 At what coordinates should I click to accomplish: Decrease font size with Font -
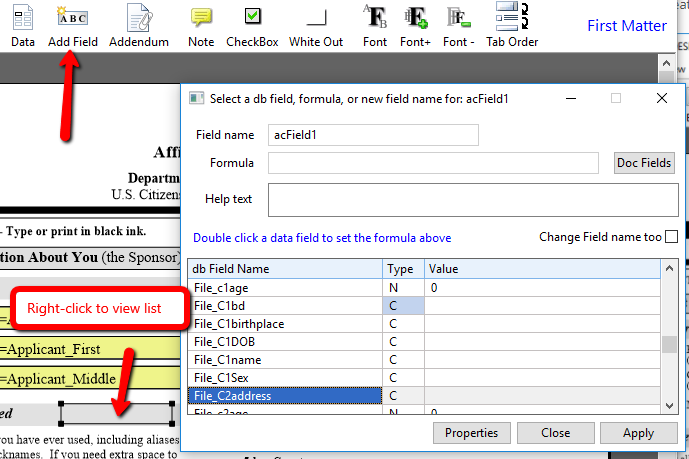(459, 25)
